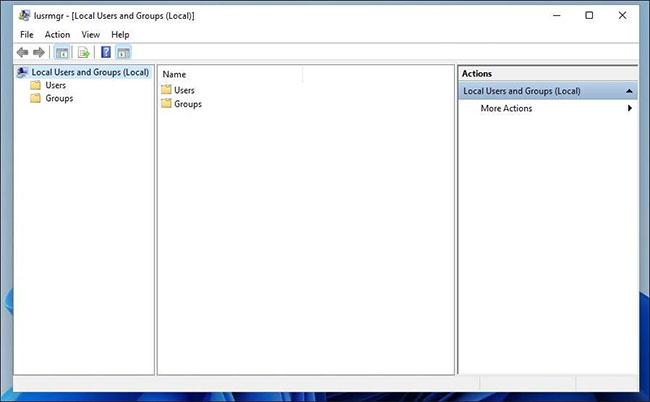The image size is (650, 402).
Task: Open the File menu
Action: point(27,34)
